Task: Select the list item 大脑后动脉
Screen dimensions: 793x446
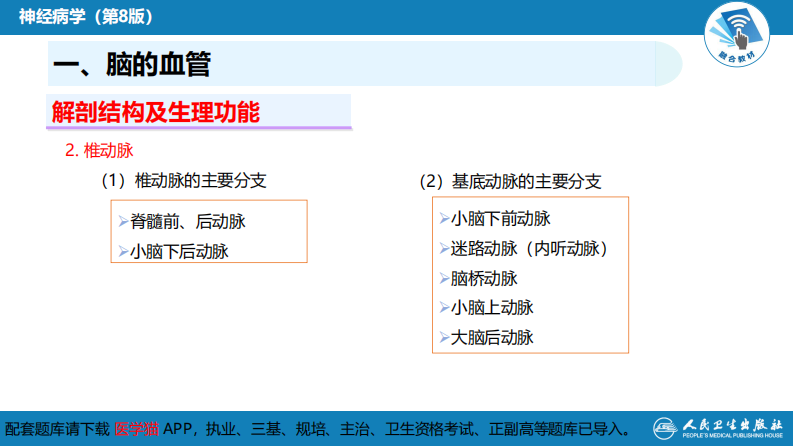Action: [x=492, y=337]
